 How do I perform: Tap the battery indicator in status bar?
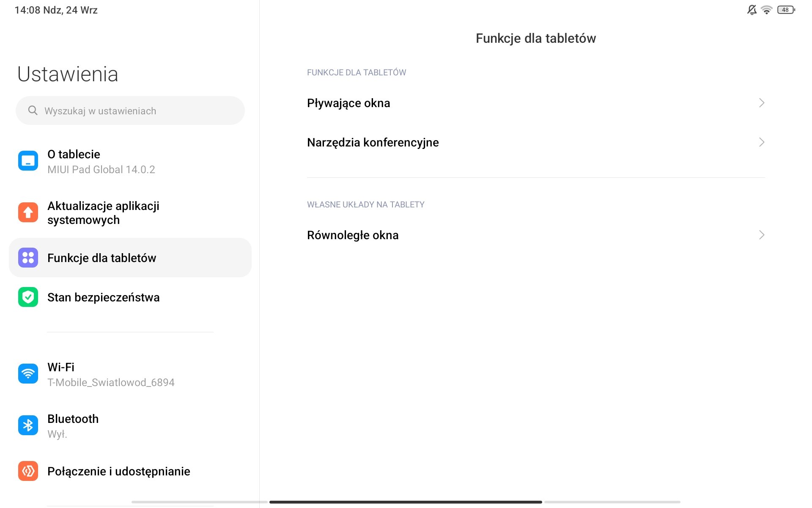tap(786, 10)
